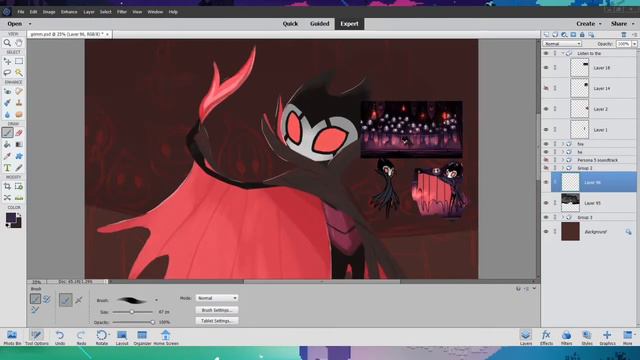Open the Layer menu
Viewport: 640px width, 360px height.
pos(89,12)
